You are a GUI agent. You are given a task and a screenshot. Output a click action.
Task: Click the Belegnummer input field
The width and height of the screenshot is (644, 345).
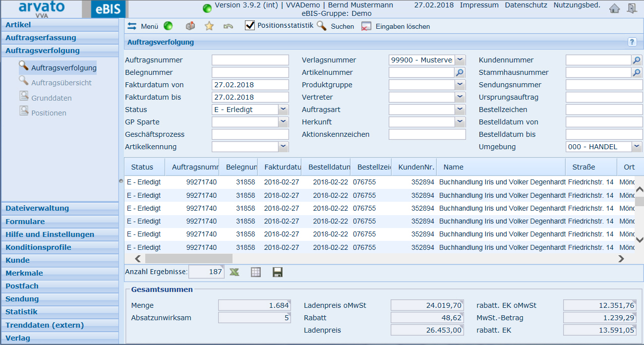(250, 72)
